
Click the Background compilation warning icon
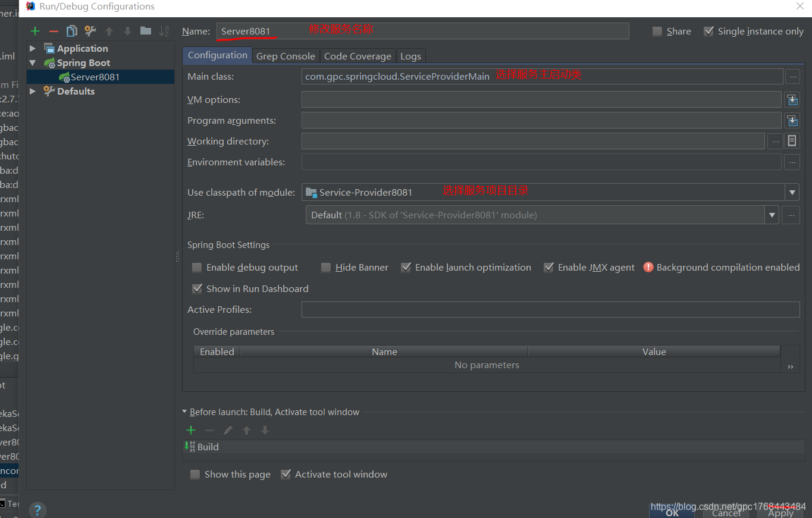(648, 268)
